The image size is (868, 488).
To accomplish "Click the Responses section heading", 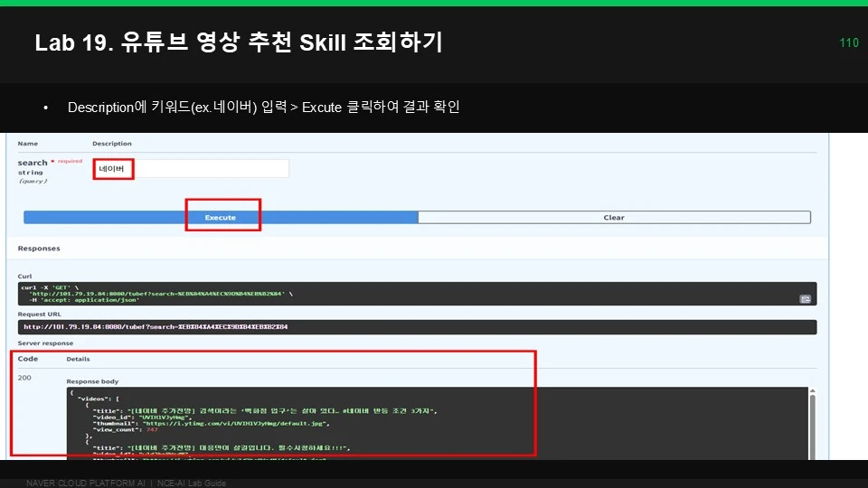I will [39, 249].
